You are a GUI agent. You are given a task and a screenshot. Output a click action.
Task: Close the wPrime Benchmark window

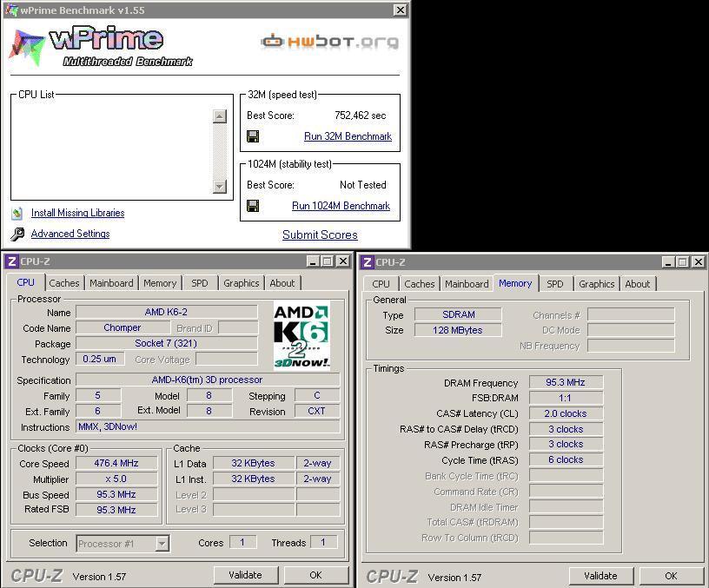click(401, 10)
